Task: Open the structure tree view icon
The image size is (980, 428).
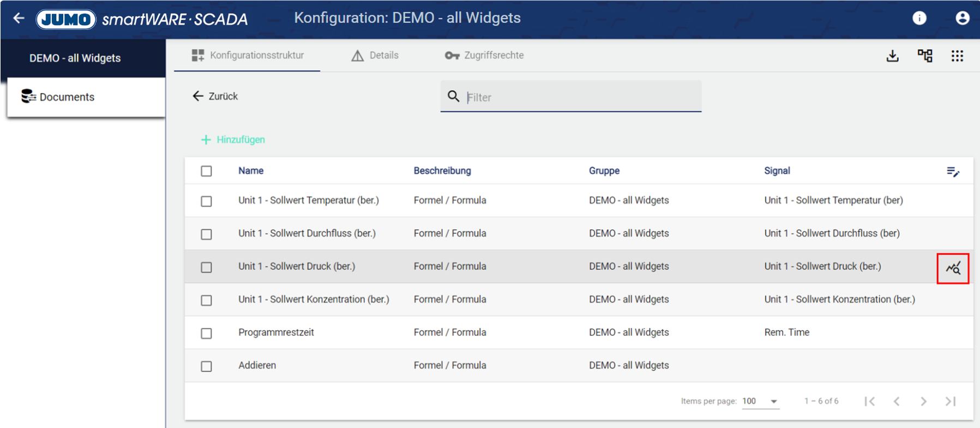Action: [x=925, y=56]
